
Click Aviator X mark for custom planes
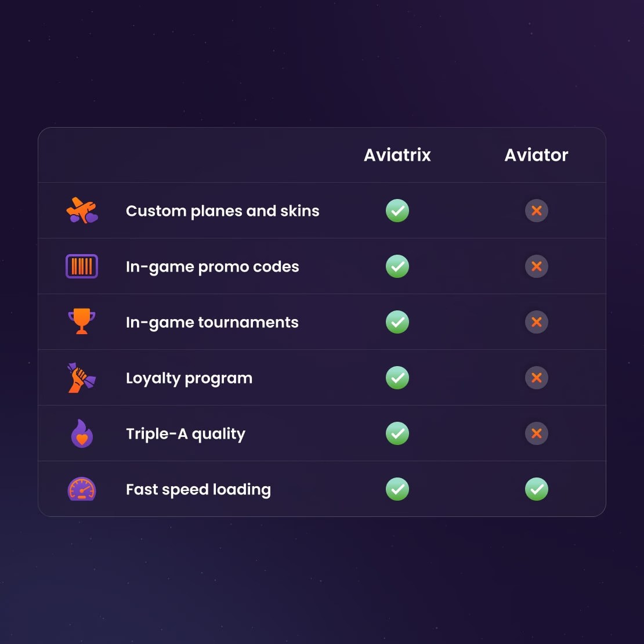click(537, 210)
